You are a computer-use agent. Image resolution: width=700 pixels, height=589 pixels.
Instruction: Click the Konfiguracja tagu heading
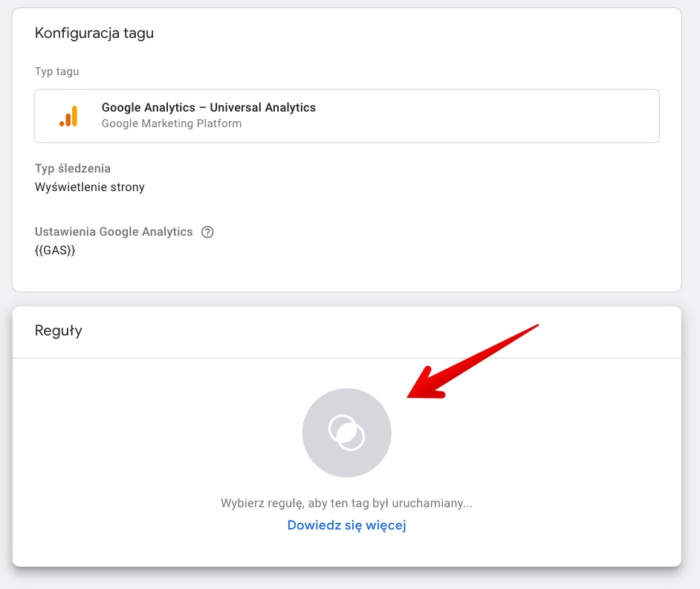[x=94, y=33]
